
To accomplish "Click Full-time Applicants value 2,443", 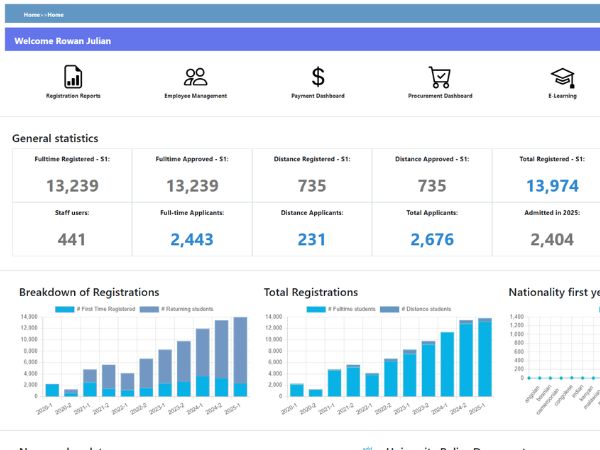I will (192, 240).
